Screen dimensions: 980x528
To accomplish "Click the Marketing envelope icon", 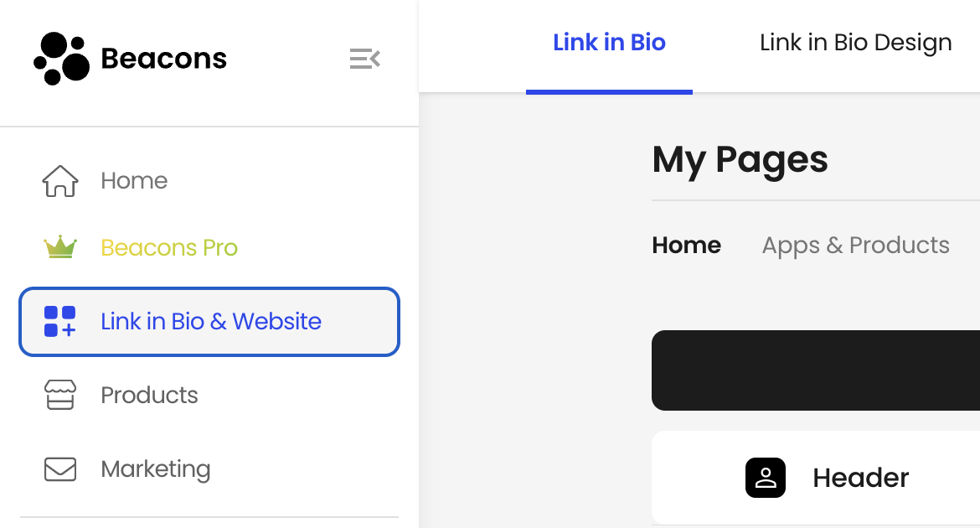I will [60, 469].
